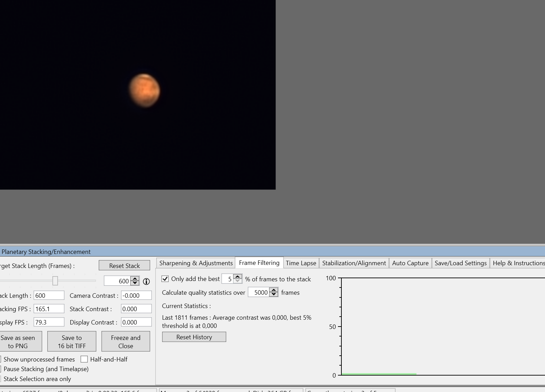This screenshot has height=392, width=545.
Task: Open the Save/Load Settings tab
Action: (x=461, y=263)
